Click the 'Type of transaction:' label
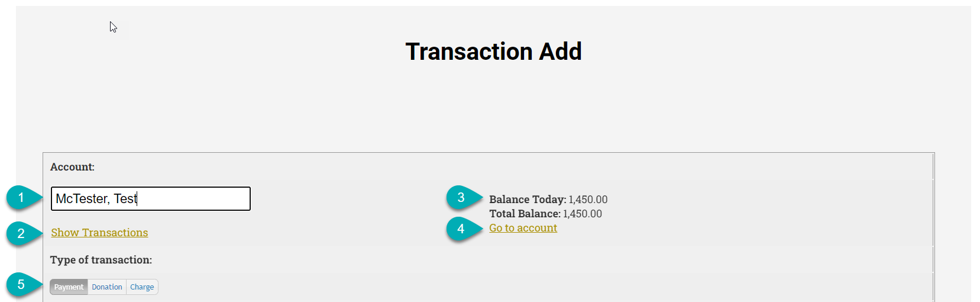Viewport: 980px width, 302px height. coord(101,260)
